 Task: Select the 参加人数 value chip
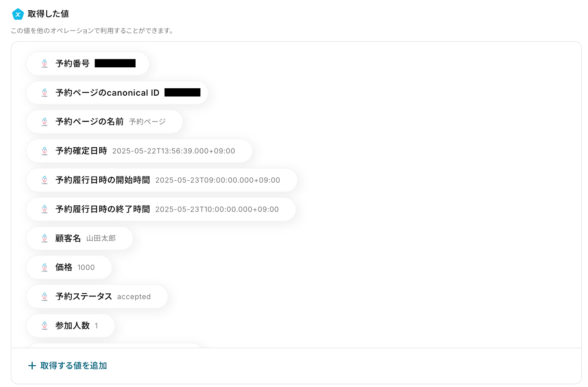[x=71, y=326]
